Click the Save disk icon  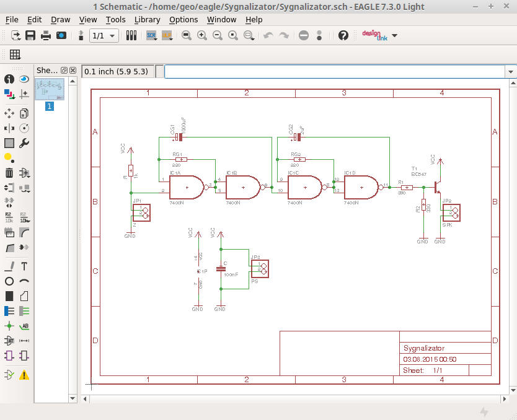click(x=30, y=35)
